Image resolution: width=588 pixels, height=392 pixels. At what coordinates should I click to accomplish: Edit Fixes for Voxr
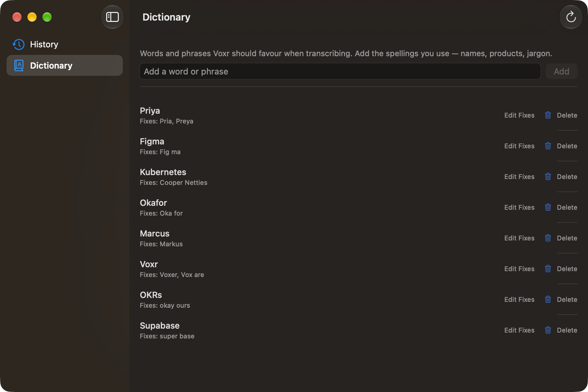pos(519,269)
